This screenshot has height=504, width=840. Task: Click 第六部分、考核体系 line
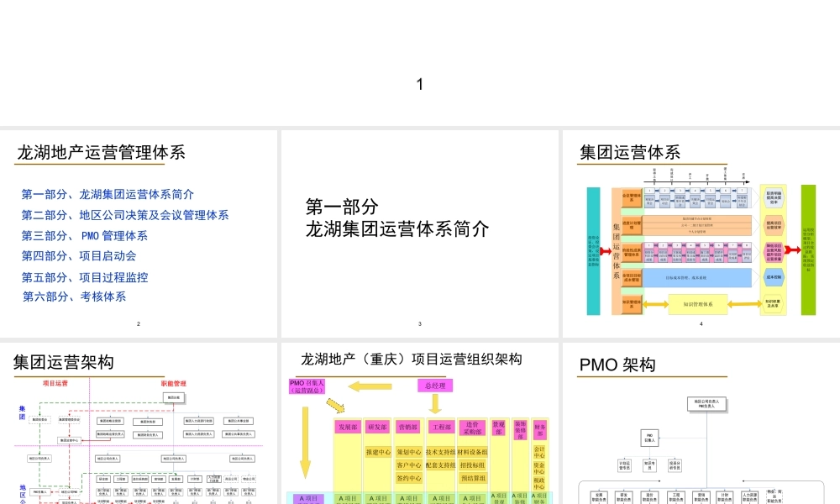coord(74,297)
